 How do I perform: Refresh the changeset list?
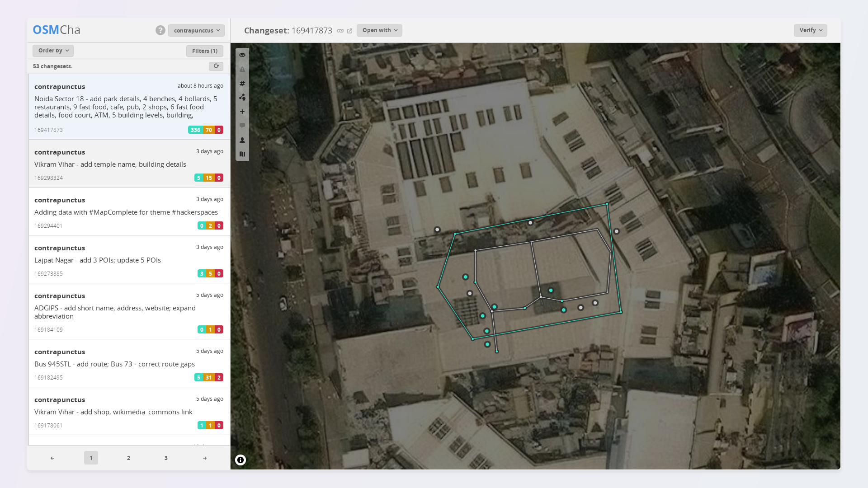(216, 66)
